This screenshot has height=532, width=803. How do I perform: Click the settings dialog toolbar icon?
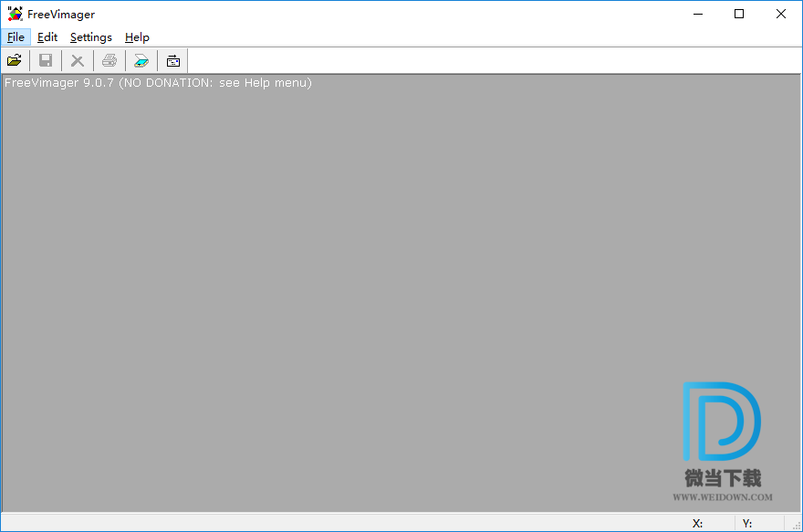point(173,61)
